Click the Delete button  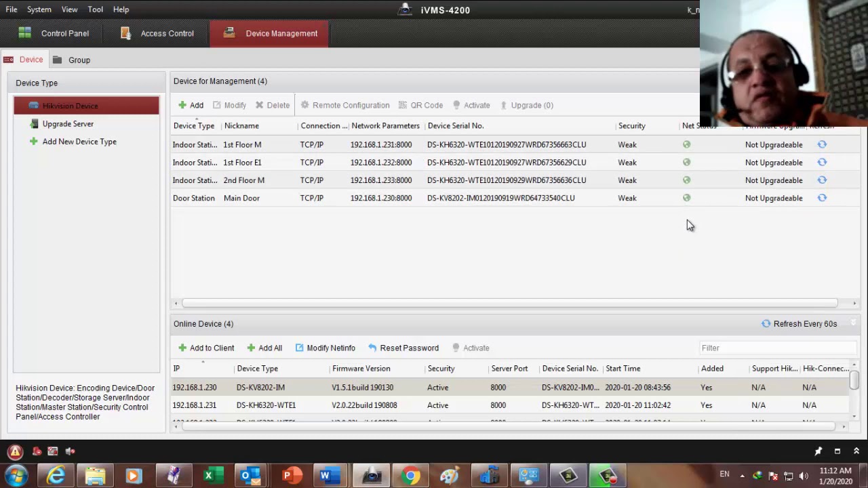pos(273,105)
